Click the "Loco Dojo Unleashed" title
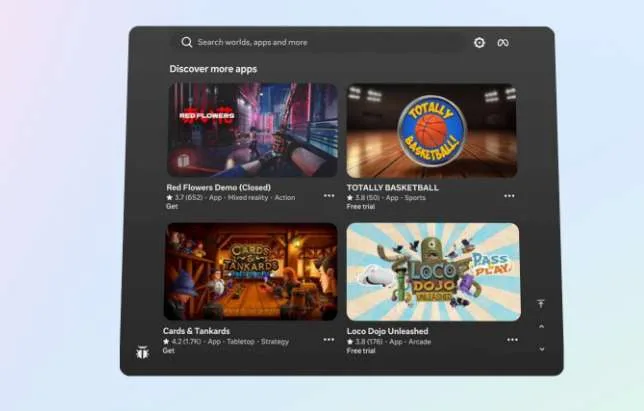Viewport: 644px width, 411px height. 387,331
